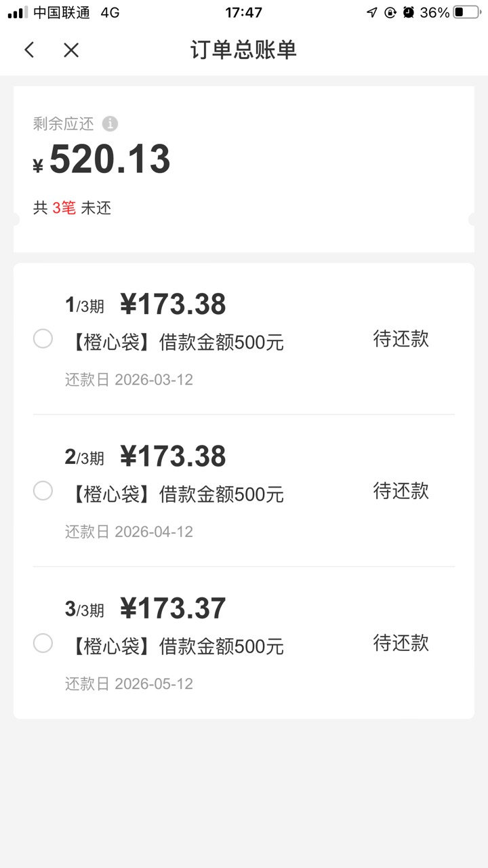The height and width of the screenshot is (868, 488).
Task: Tap the back arrow icon
Action: pos(29,50)
